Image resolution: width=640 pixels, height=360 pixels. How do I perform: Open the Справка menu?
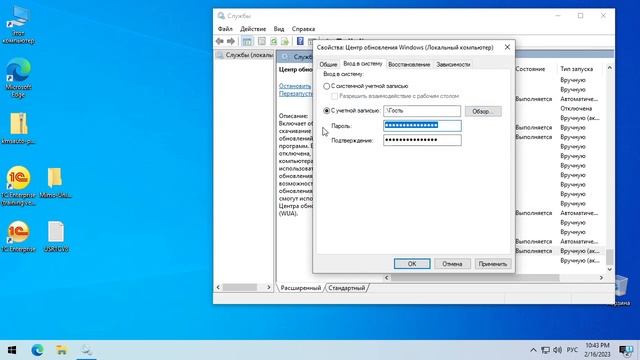(303, 29)
